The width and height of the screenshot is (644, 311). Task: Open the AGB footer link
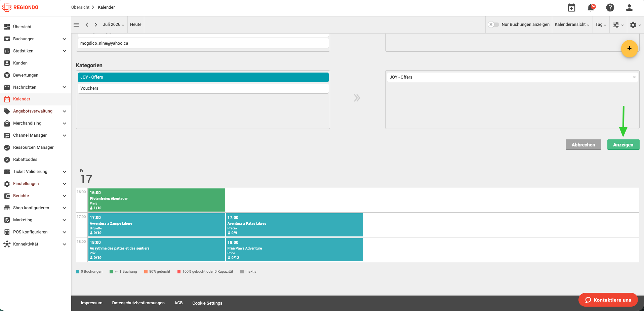coord(178,303)
